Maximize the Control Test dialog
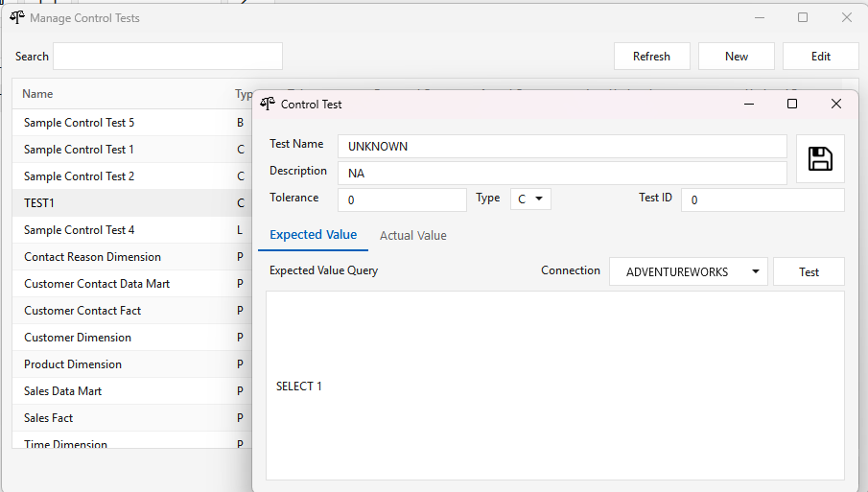 click(x=792, y=104)
